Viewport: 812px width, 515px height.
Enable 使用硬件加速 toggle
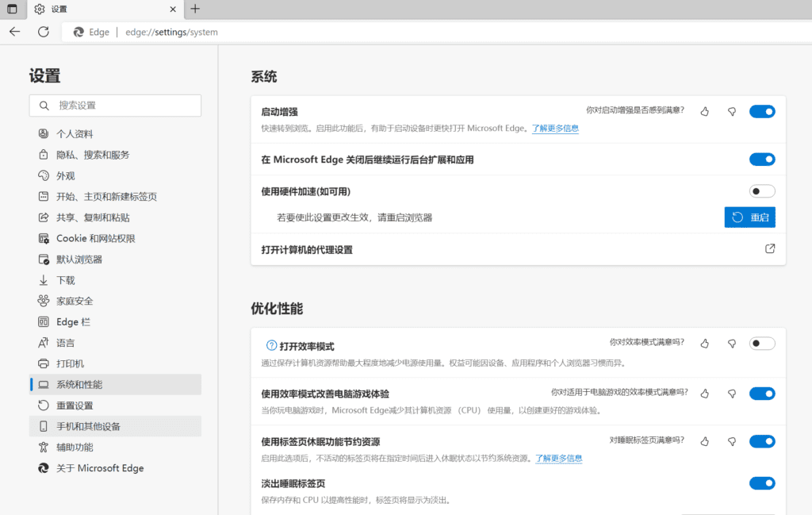pyautogui.click(x=761, y=191)
